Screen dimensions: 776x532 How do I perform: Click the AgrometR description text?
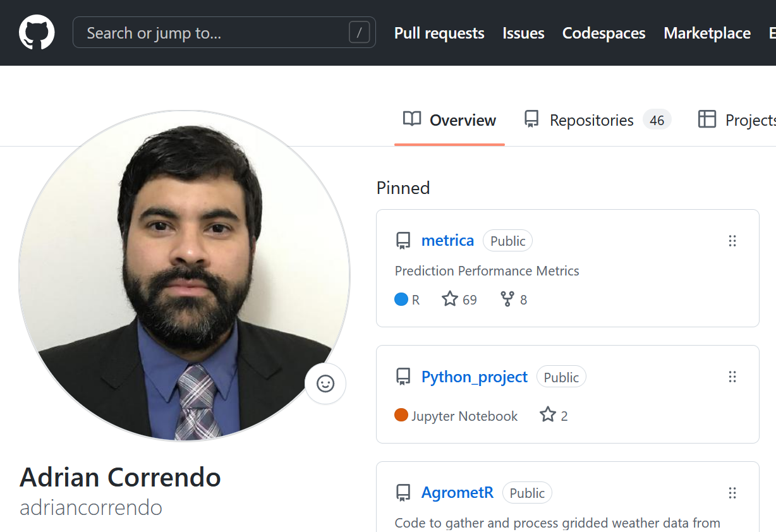[x=557, y=523]
